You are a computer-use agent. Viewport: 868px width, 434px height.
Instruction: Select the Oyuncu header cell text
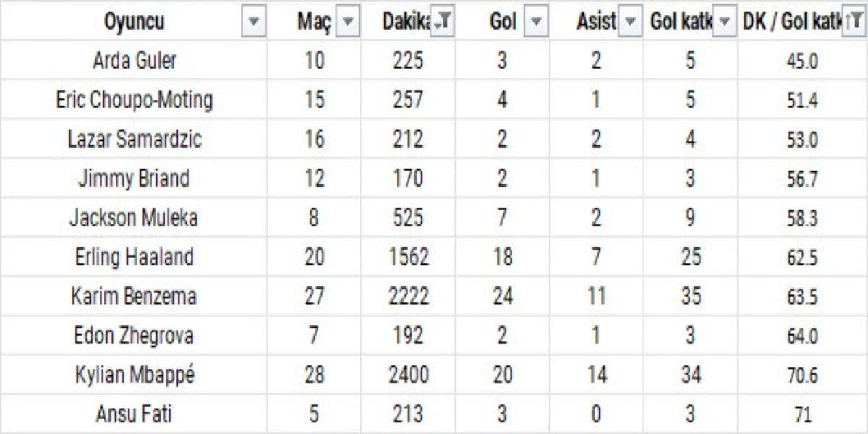pos(134,22)
